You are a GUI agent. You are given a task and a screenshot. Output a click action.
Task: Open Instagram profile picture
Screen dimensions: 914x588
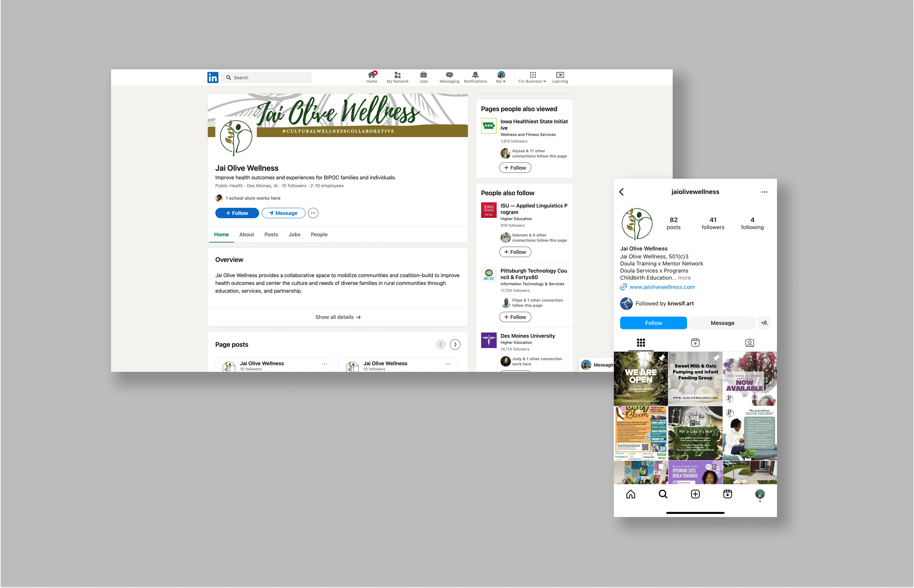coord(637,224)
